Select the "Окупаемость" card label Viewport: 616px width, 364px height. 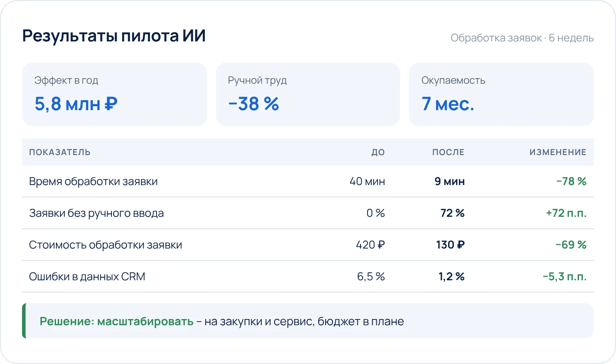pos(453,81)
